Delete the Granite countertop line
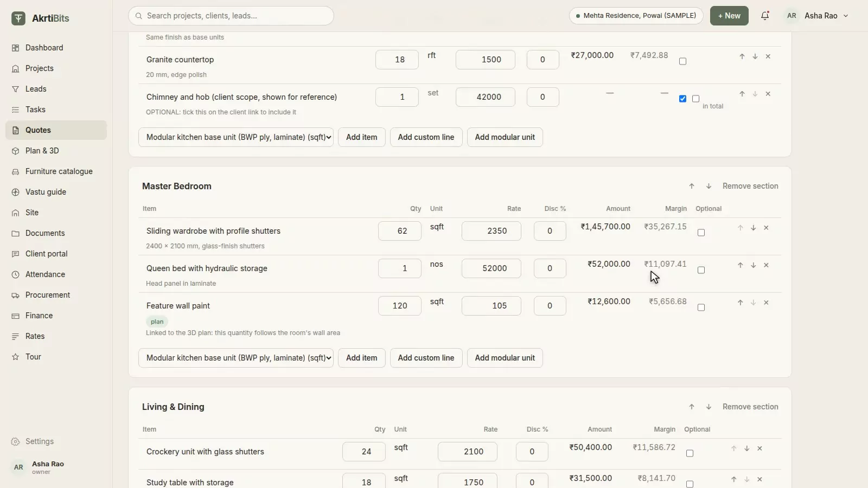Screen dimensions: 868x488 (768, 56)
